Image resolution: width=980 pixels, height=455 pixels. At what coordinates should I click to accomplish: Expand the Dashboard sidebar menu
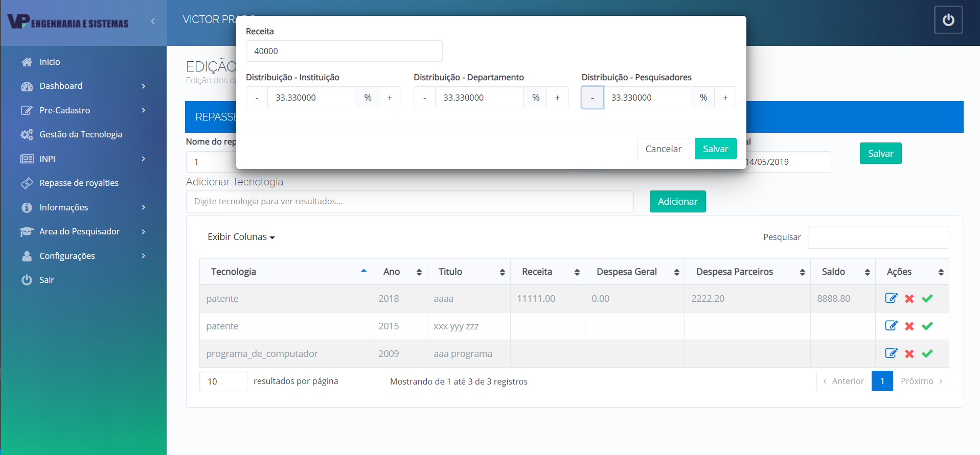click(x=83, y=86)
